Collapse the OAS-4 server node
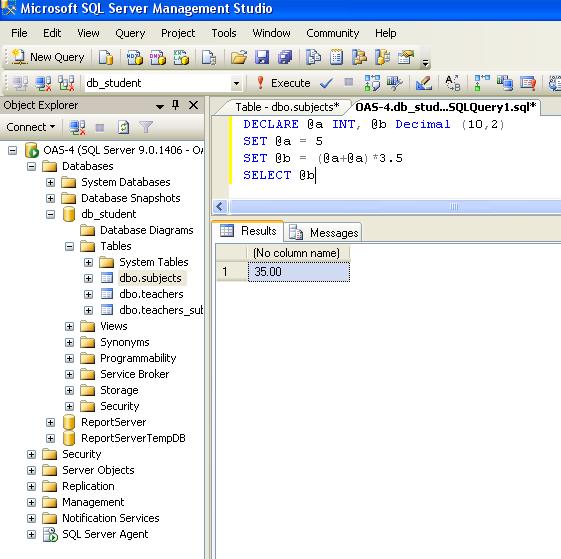The height and width of the screenshot is (559, 561). click(13, 150)
